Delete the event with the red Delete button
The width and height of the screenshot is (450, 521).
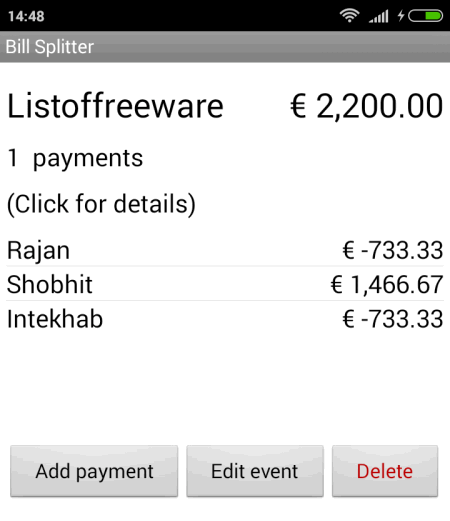click(x=385, y=471)
